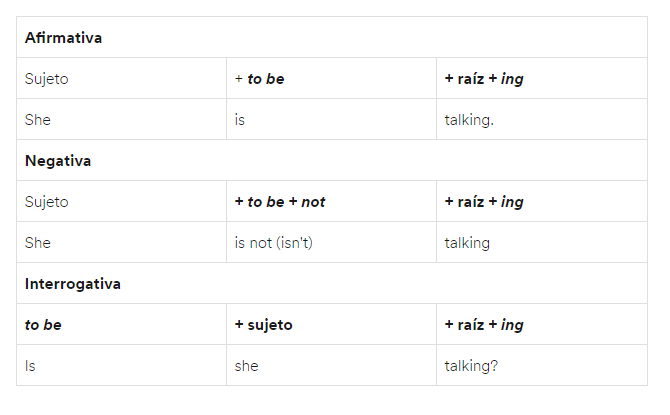The width and height of the screenshot is (670, 415).
Task: Click the Negativa section header
Action: [58, 161]
